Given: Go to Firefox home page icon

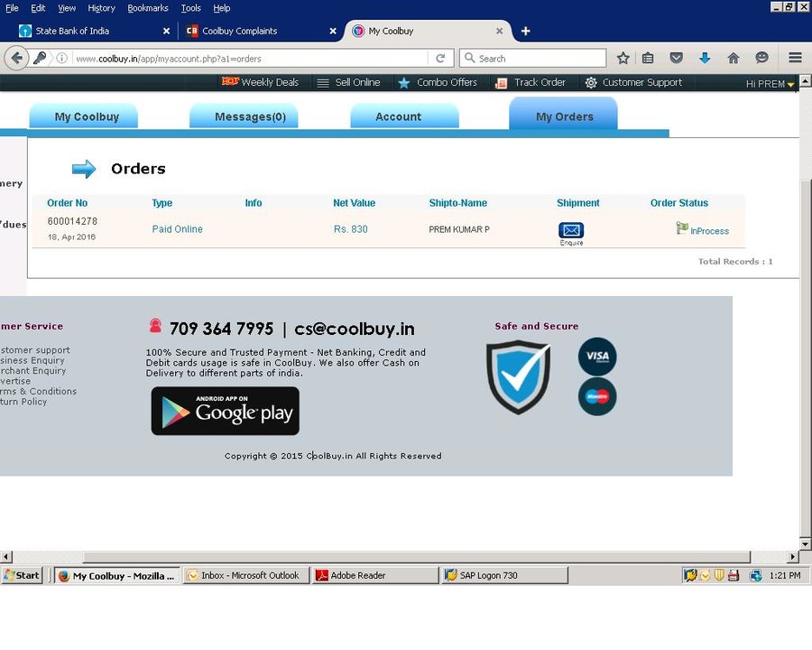Looking at the screenshot, I should point(734,58).
